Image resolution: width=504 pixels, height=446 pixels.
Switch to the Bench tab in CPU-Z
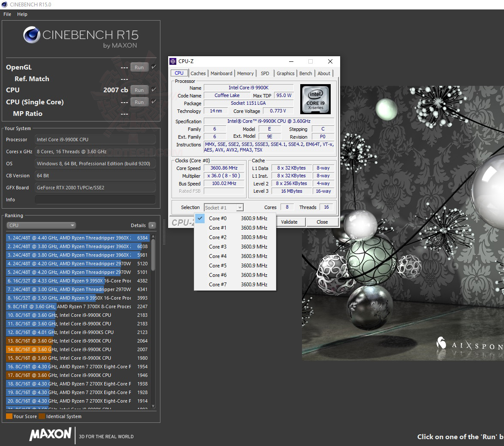pos(306,73)
